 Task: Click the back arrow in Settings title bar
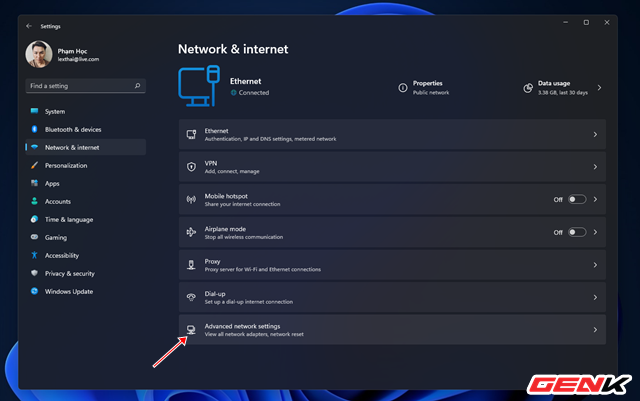pos(29,26)
